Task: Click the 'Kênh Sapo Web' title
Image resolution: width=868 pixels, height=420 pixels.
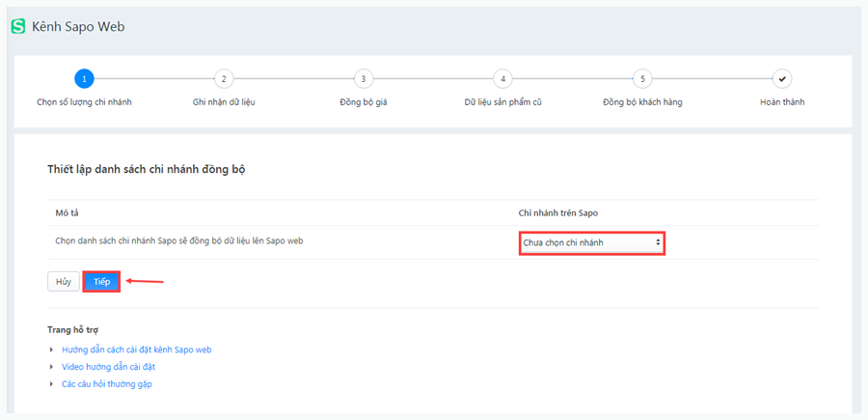Action: (x=79, y=27)
